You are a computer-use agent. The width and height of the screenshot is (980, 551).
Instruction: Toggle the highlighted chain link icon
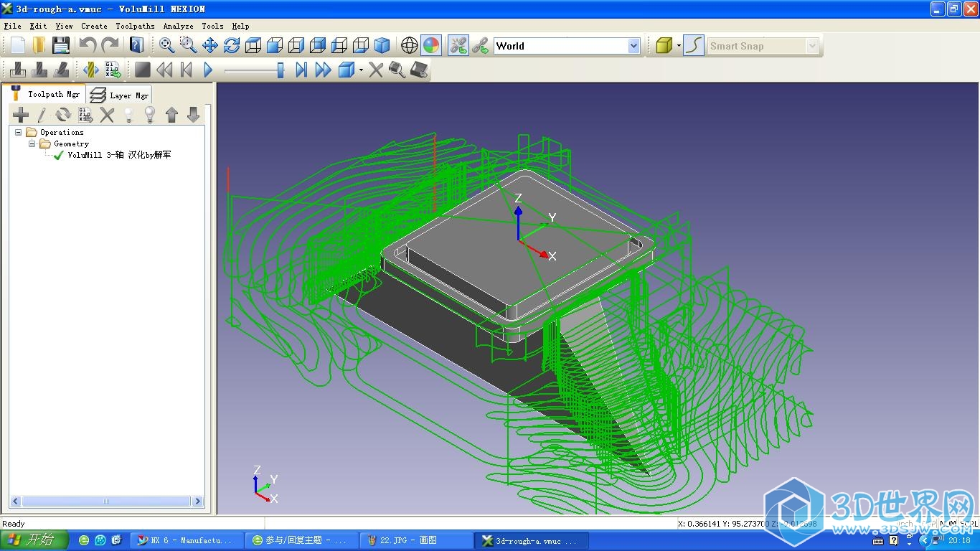(x=458, y=45)
